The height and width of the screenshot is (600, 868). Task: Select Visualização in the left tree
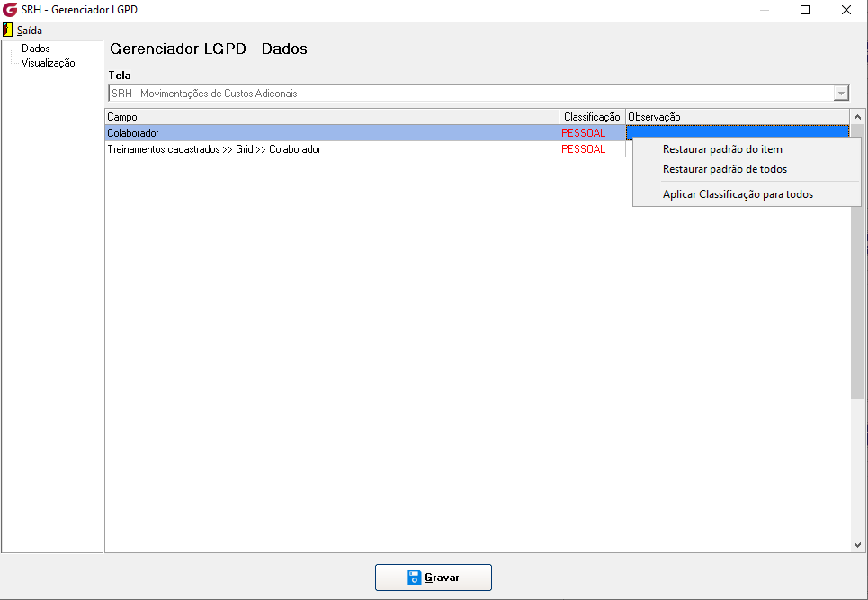[x=48, y=63]
